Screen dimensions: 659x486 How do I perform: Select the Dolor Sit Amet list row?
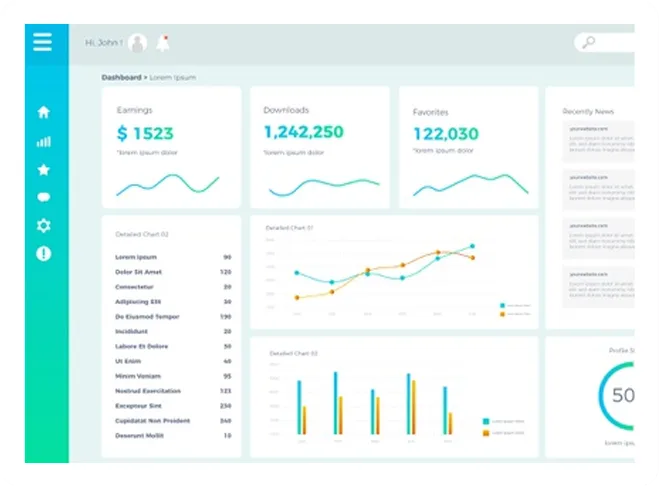(x=173, y=272)
